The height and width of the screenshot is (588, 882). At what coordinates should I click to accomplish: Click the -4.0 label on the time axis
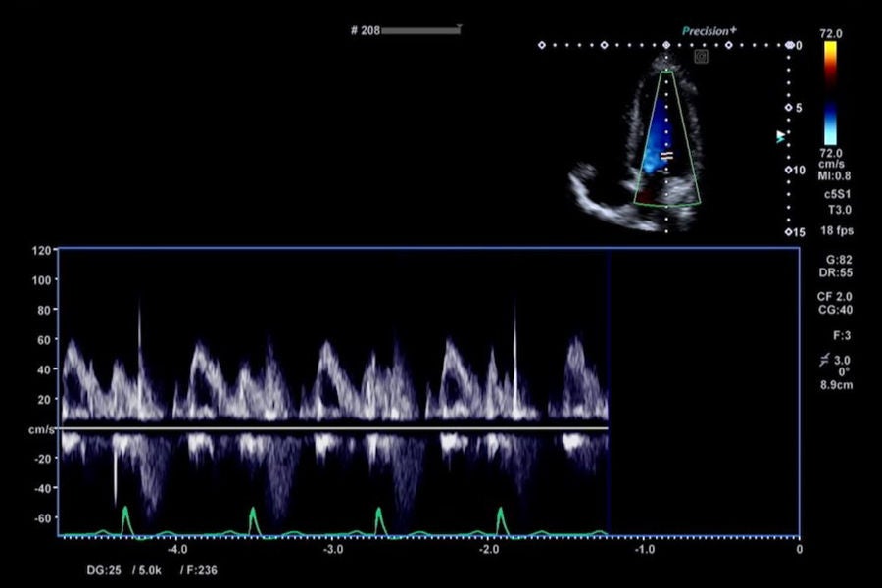pos(177,549)
